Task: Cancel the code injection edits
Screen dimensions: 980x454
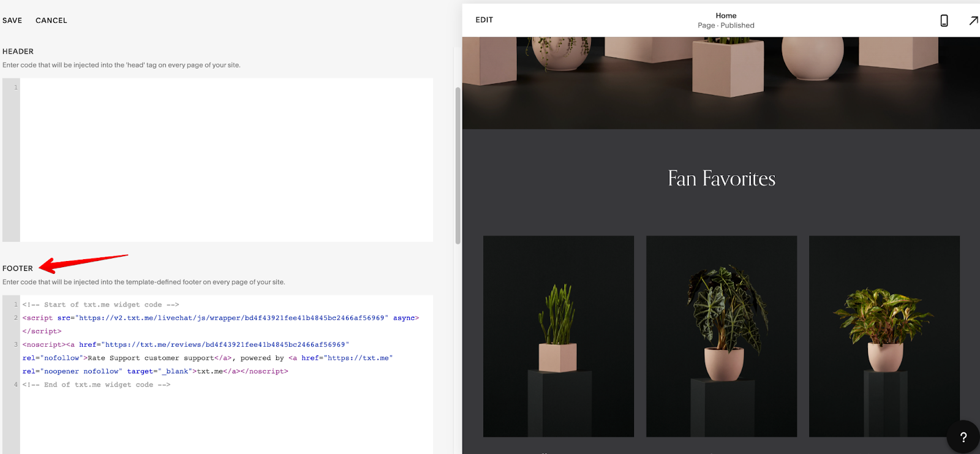Action: [51, 20]
